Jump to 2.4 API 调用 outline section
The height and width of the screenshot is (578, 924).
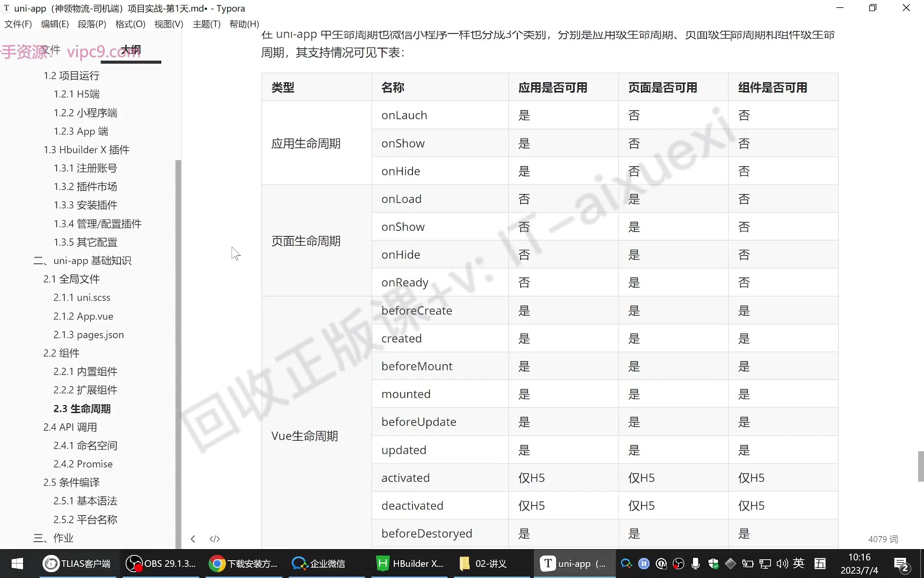[70, 427]
